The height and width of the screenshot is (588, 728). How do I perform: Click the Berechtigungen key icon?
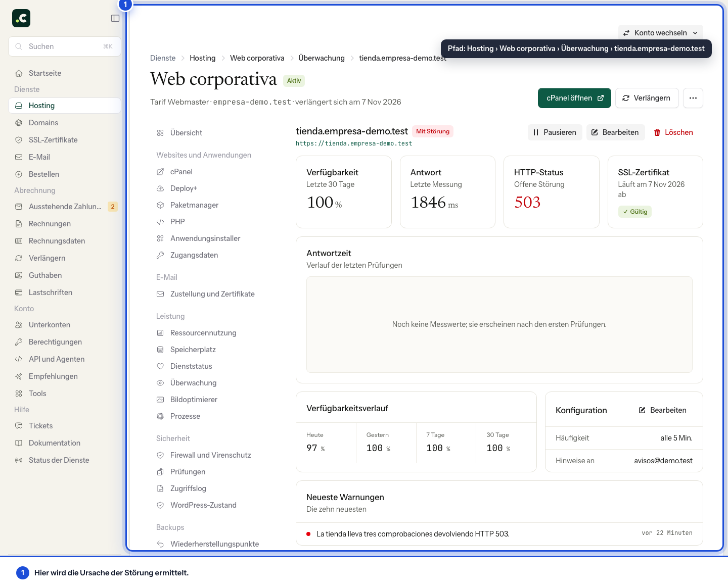(x=19, y=342)
